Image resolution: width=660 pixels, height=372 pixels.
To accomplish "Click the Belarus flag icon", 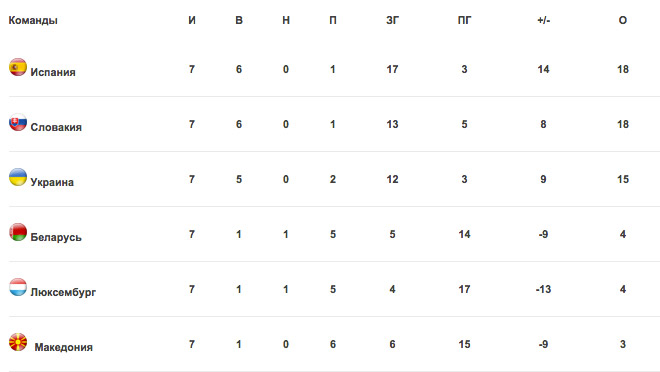I will coord(18,232).
